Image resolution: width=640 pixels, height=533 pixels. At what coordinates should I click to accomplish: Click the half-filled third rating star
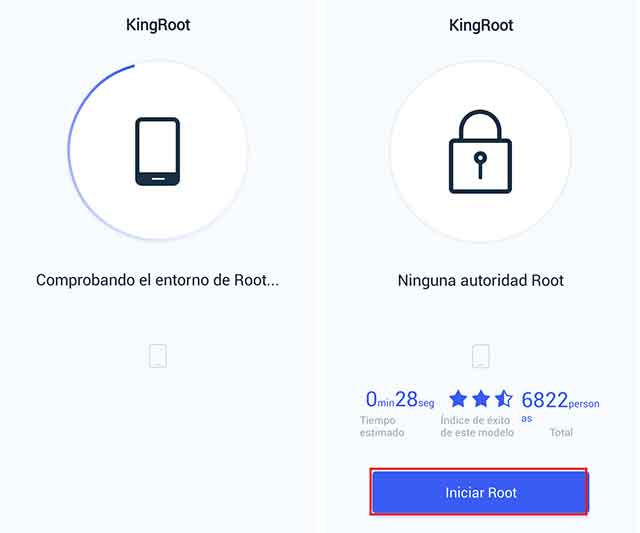(x=503, y=399)
